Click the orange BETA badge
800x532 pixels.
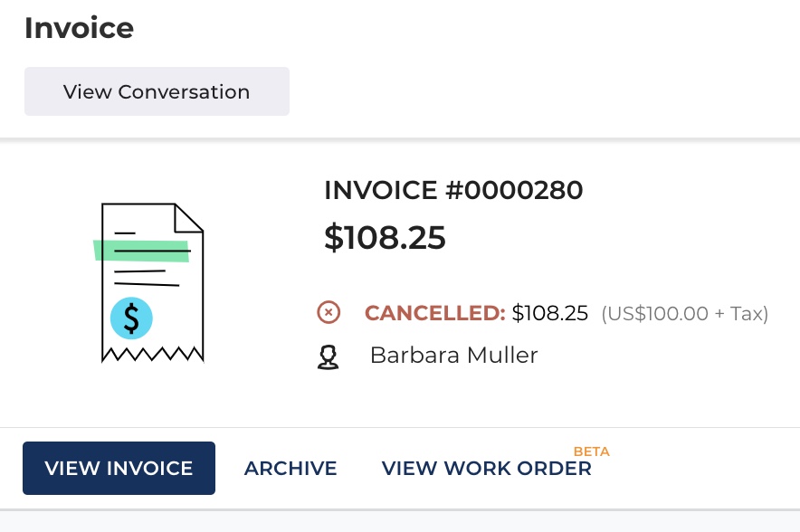[592, 451]
